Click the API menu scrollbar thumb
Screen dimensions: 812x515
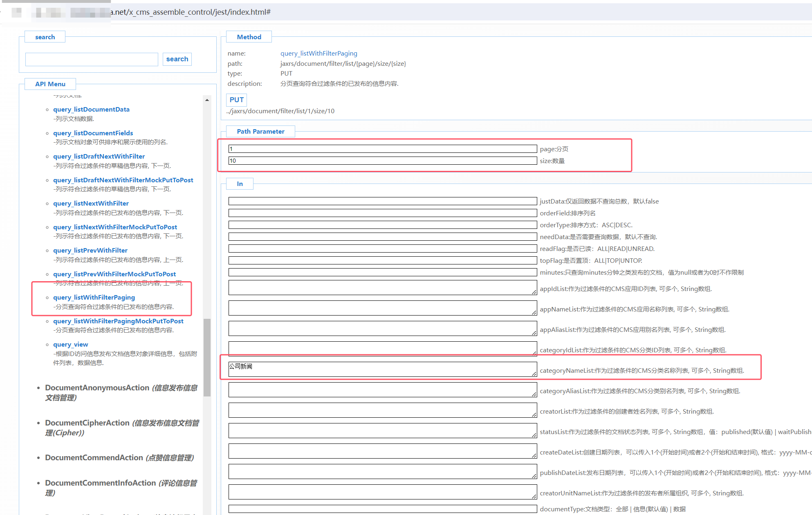pos(207,358)
